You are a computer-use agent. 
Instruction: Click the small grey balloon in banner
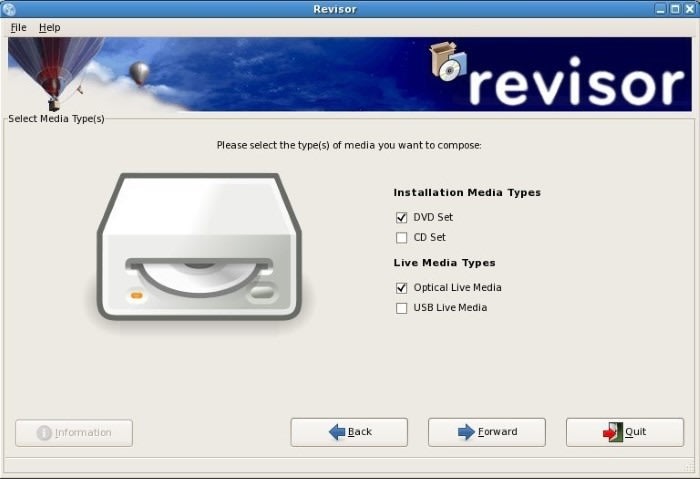pos(139,74)
